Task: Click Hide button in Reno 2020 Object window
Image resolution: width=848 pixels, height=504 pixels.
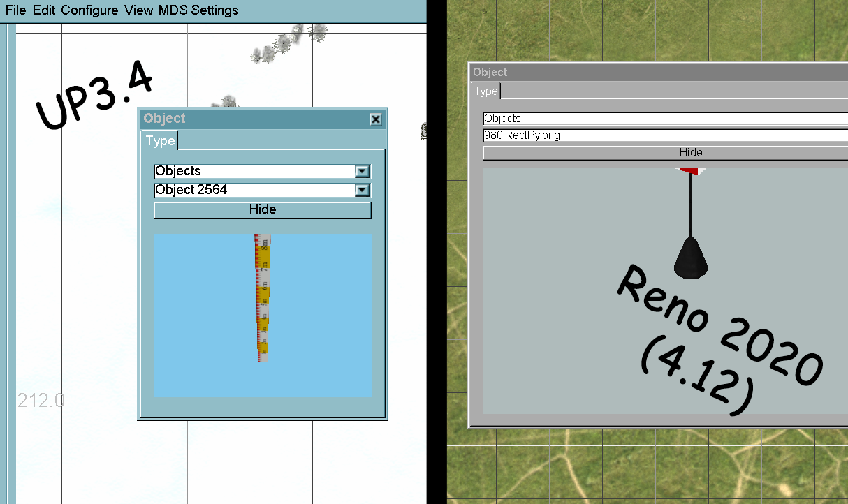Action: 665,152
